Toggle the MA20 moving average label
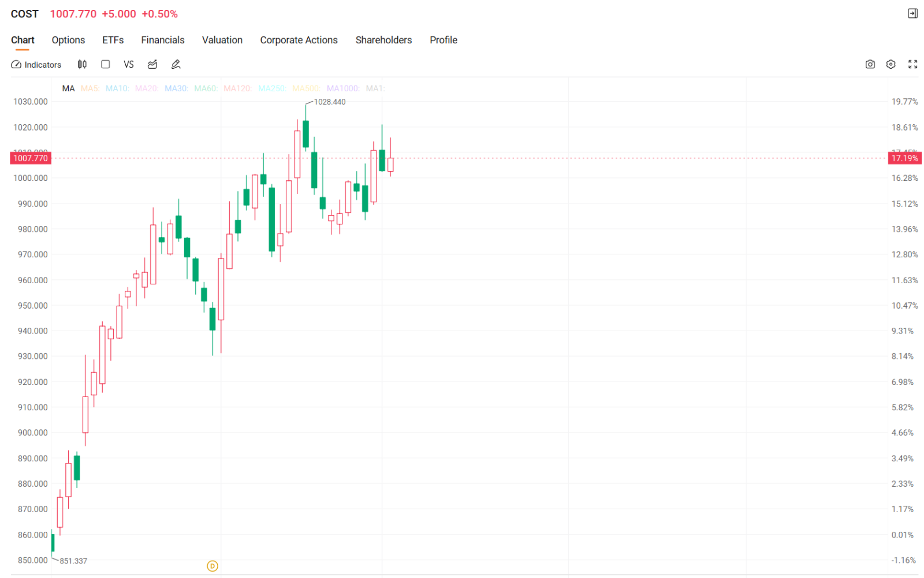924x578 pixels. pos(147,88)
